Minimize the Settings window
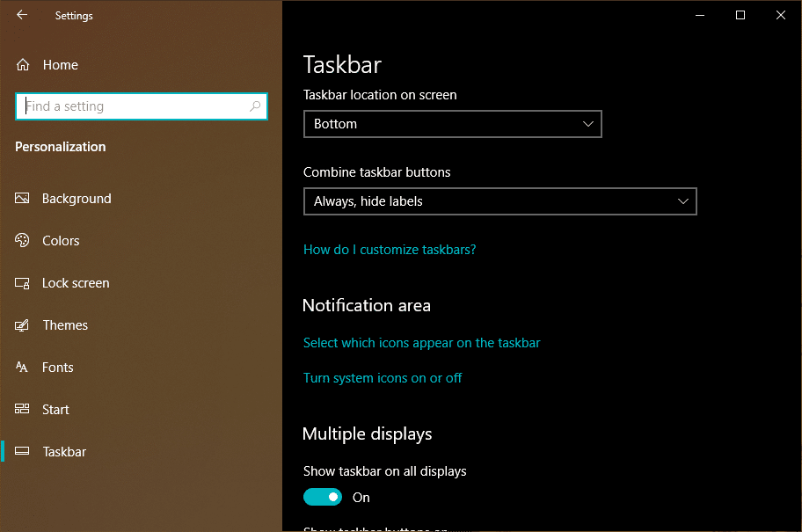The width and height of the screenshot is (802, 532). click(x=700, y=15)
